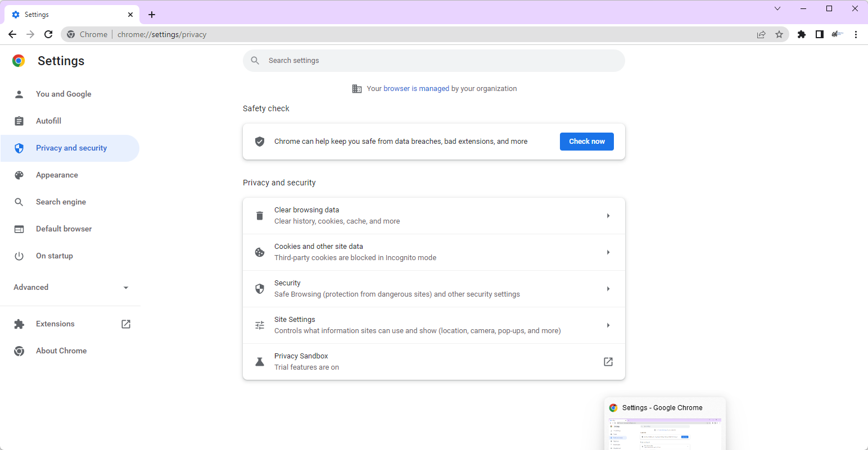868x450 pixels.
Task: Expand Cookies and other site data arrow
Action: pyautogui.click(x=608, y=252)
